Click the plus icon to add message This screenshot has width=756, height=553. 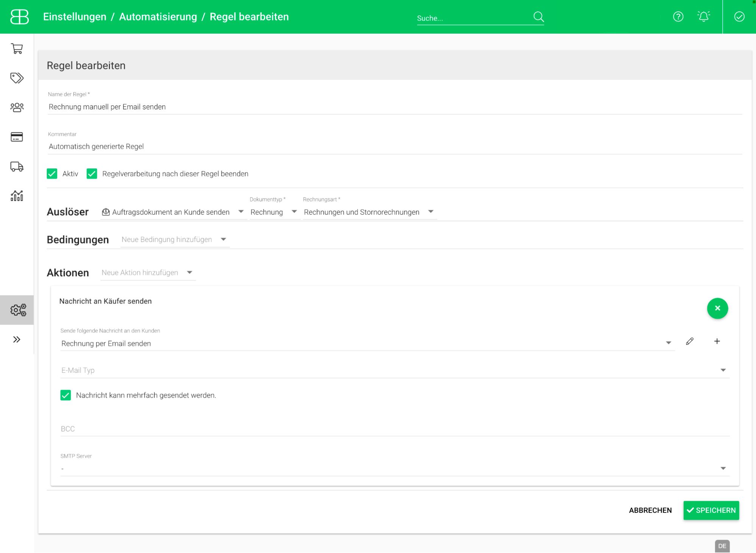point(717,341)
